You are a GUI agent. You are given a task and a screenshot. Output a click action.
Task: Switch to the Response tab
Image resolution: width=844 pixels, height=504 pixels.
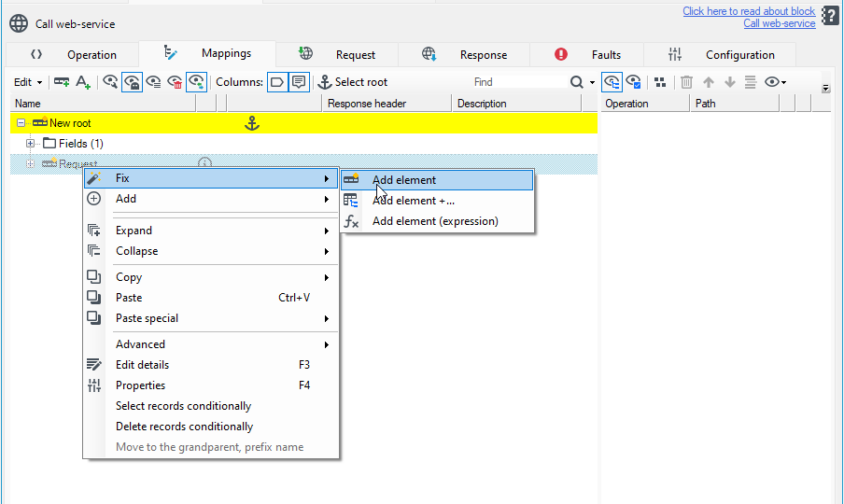point(464,55)
